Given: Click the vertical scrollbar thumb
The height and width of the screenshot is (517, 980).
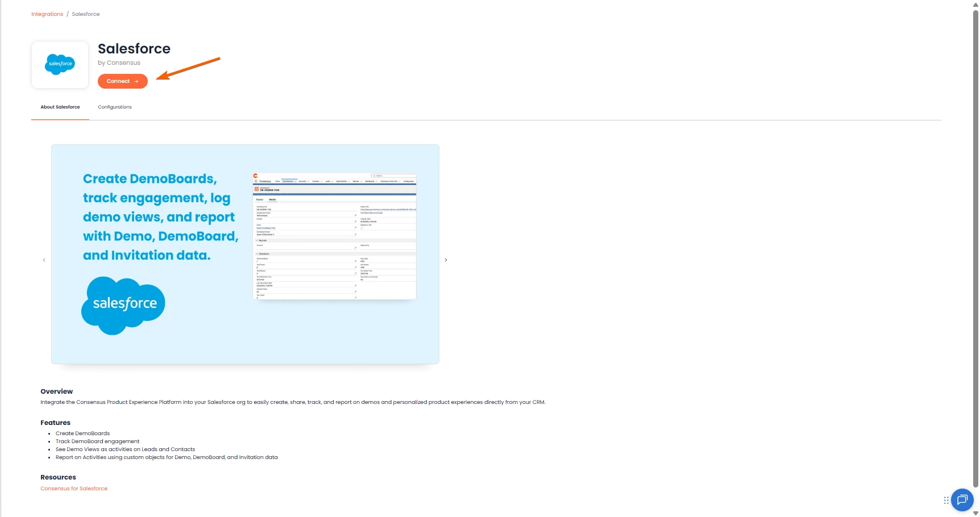Looking at the screenshot, I should 975,248.
